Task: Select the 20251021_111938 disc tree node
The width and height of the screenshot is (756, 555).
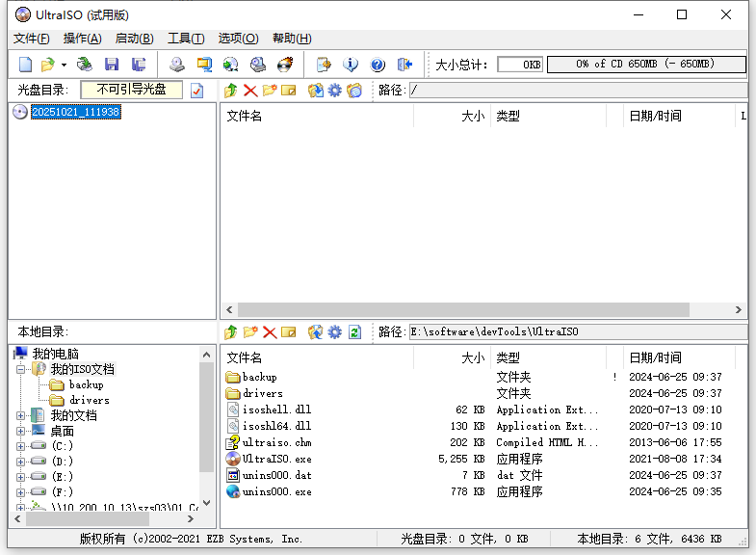Action: pos(76,112)
